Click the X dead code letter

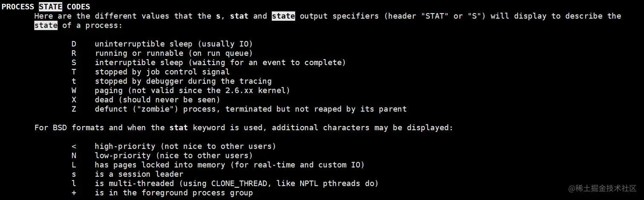pos(74,100)
